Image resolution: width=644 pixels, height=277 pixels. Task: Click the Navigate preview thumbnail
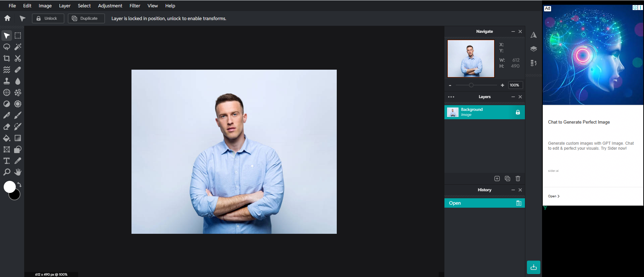point(471,59)
